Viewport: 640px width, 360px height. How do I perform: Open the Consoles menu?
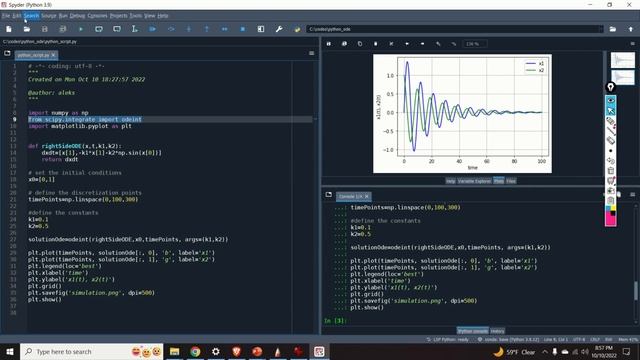[98, 16]
